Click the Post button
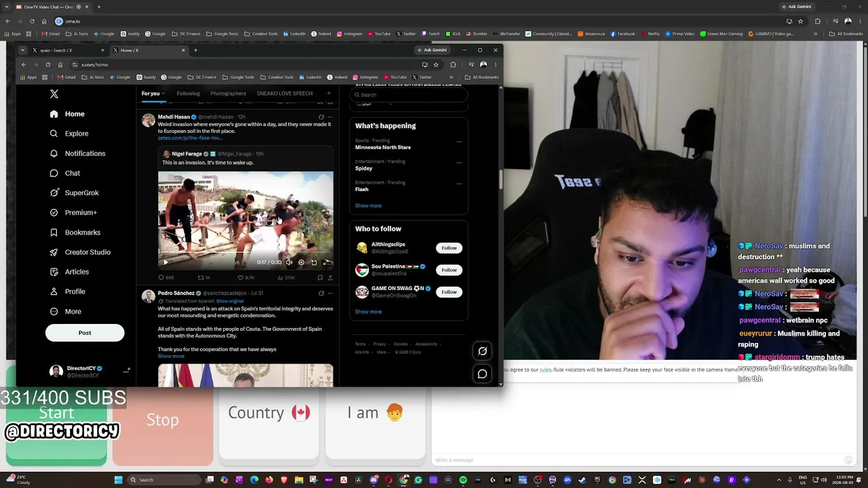Image resolution: width=868 pixels, height=488 pixels. click(x=85, y=333)
